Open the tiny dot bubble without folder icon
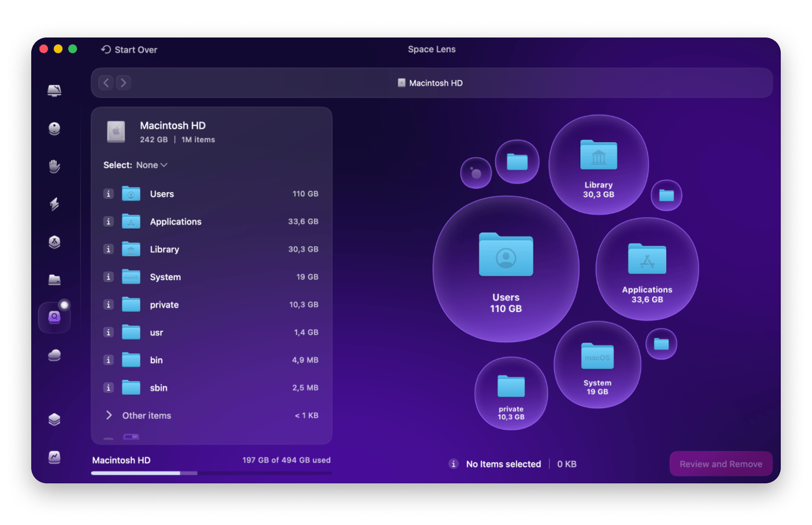812x525 pixels. coord(476,173)
